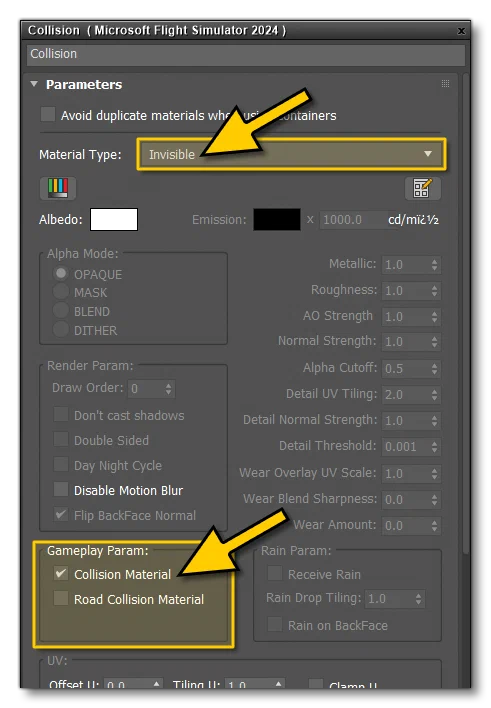Click the Draw Order spinner arrows

point(168,389)
